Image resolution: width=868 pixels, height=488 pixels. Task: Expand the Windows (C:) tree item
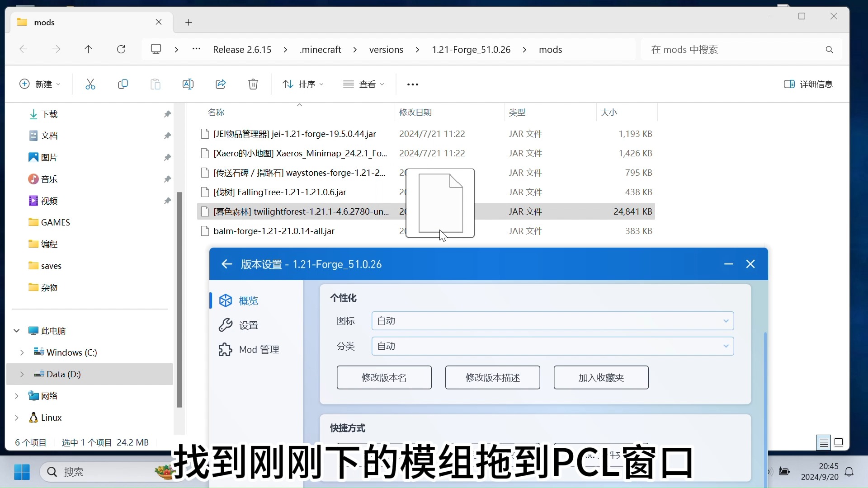(21, 352)
